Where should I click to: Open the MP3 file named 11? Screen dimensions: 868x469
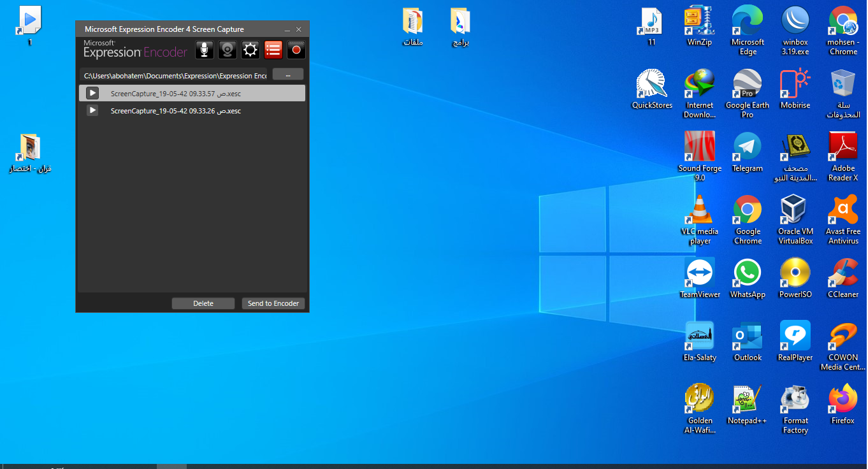(651, 27)
